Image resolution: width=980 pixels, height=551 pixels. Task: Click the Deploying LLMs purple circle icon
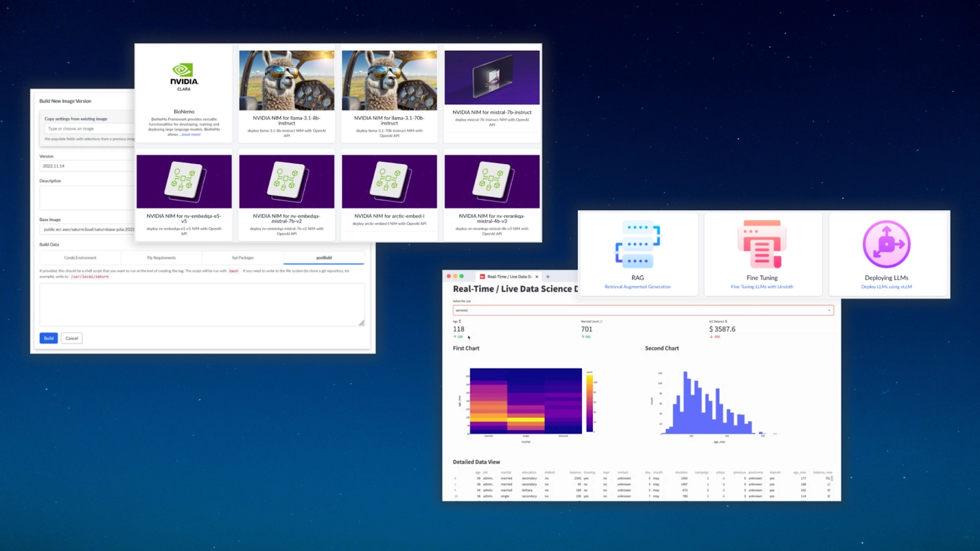pyautogui.click(x=886, y=244)
